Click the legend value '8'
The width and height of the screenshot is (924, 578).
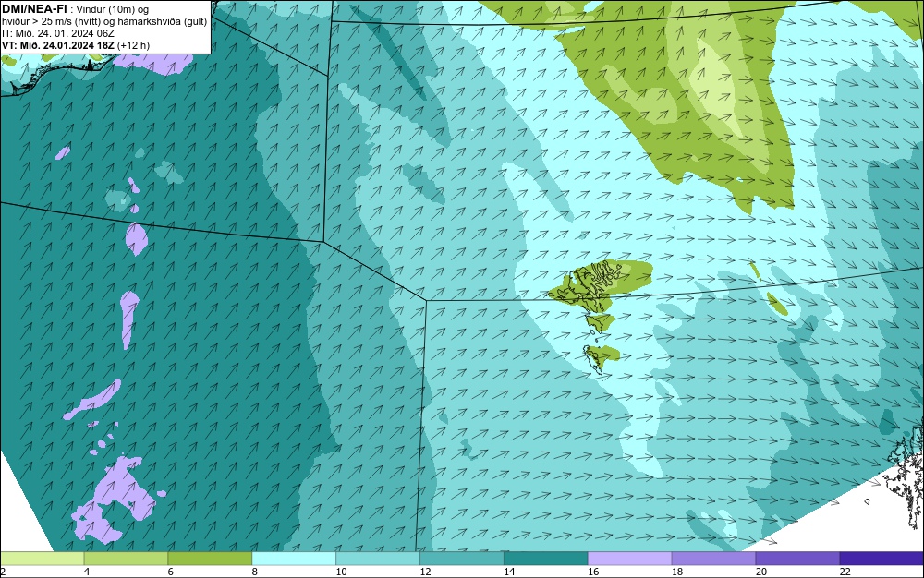(x=255, y=572)
